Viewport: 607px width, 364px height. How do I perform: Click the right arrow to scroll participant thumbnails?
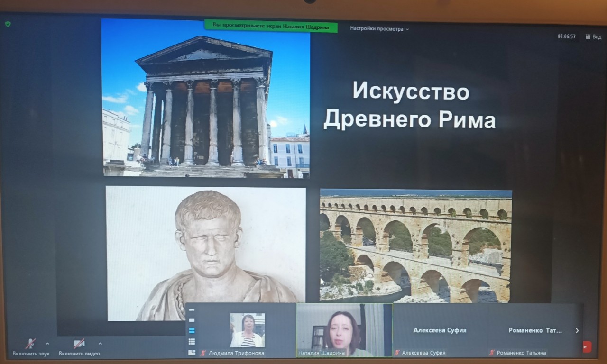[578, 330]
